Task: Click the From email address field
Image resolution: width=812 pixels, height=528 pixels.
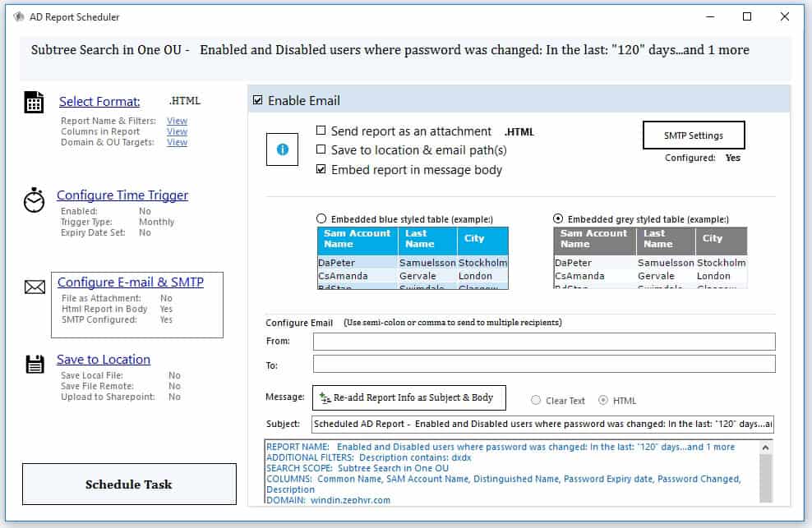Action: coord(544,342)
